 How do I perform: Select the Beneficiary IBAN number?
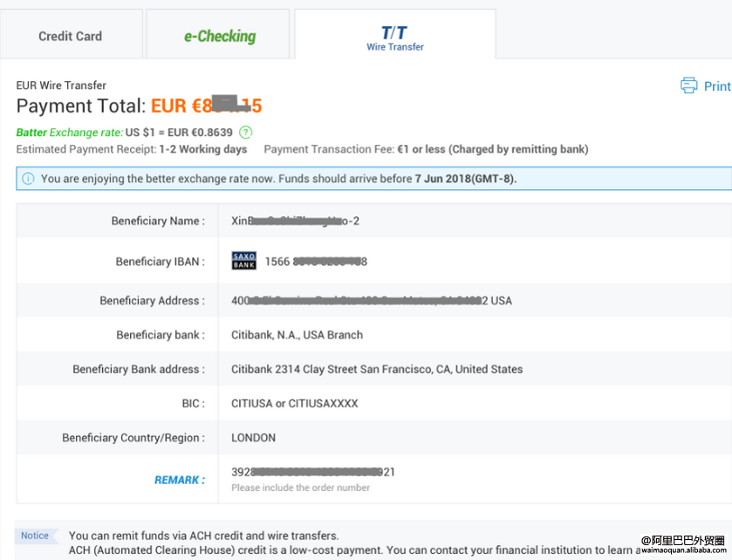(x=316, y=262)
